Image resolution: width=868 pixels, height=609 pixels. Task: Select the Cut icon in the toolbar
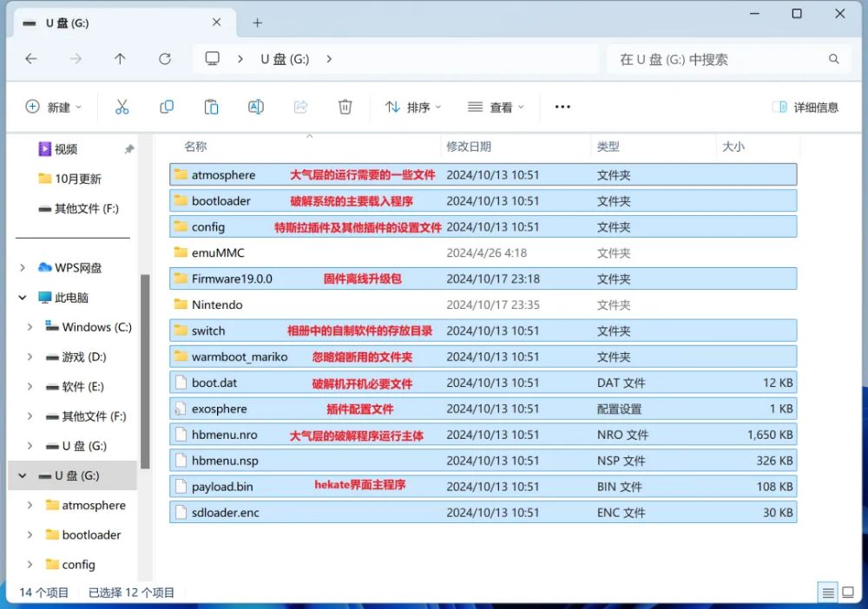point(122,106)
